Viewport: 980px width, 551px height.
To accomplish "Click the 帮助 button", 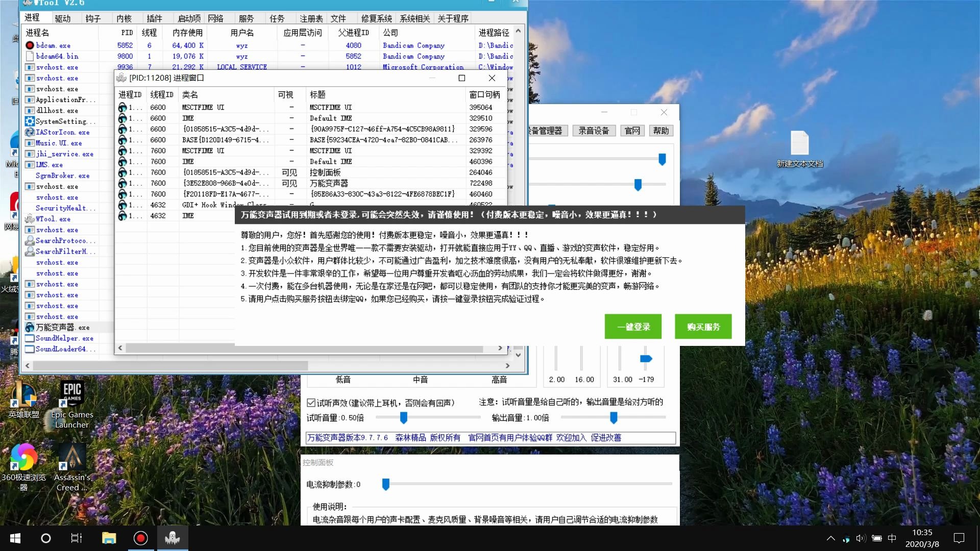I will [x=661, y=131].
